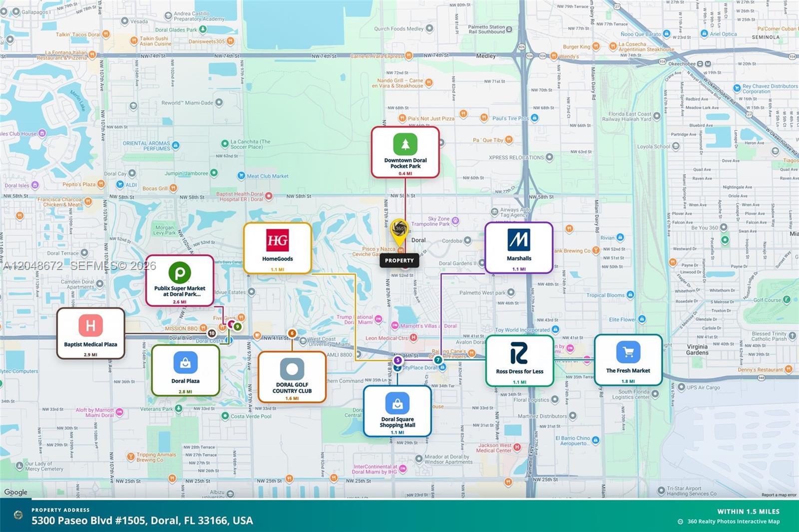The width and height of the screenshot is (799, 532).
Task: Select the HomeGoods HG logo
Action: (x=277, y=241)
